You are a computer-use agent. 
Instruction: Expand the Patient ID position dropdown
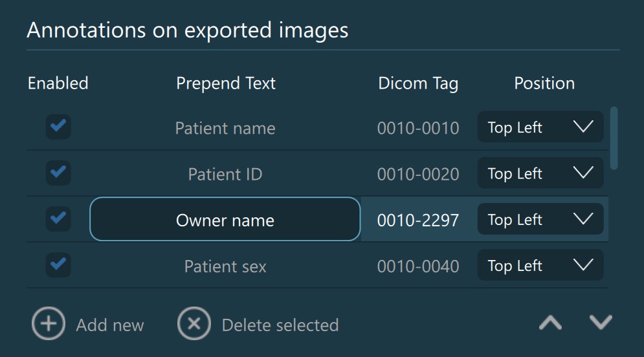pyautogui.click(x=540, y=173)
